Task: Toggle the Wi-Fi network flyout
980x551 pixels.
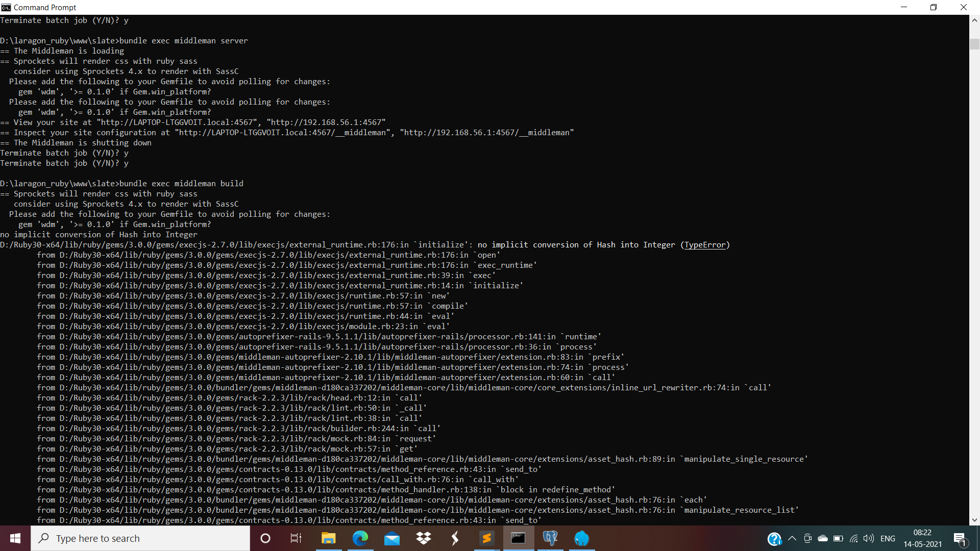Action: (x=854, y=538)
